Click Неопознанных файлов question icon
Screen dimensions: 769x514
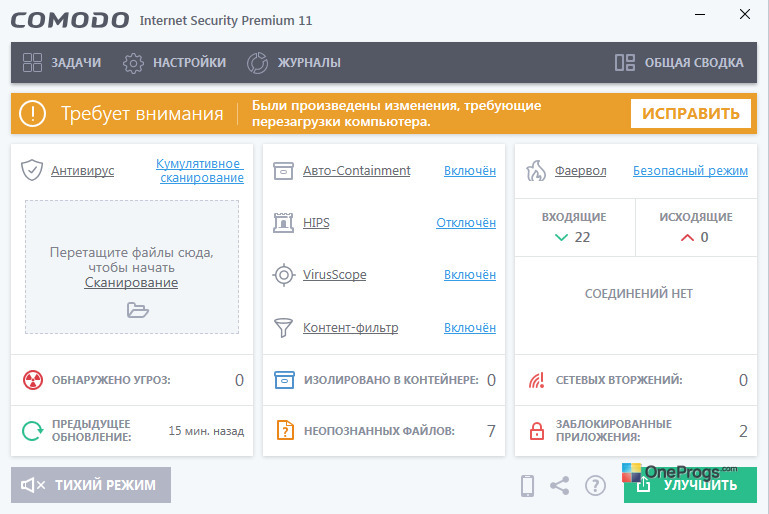(285, 431)
